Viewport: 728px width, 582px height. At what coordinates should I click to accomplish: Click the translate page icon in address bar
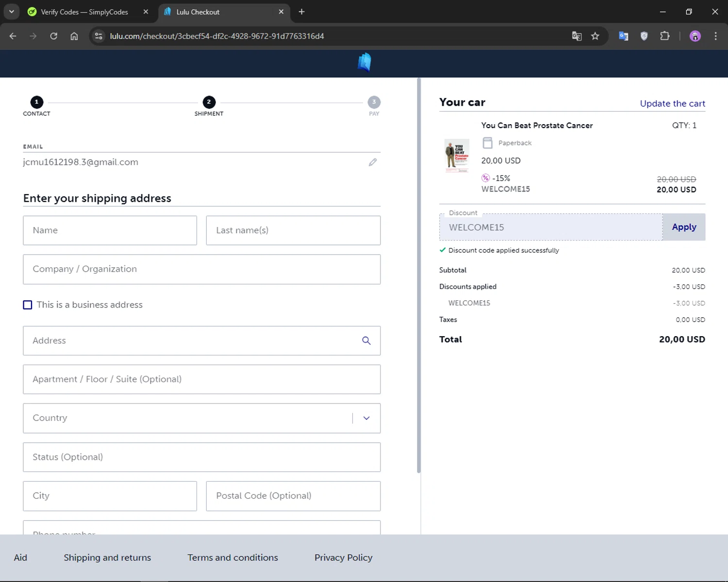[x=577, y=36]
